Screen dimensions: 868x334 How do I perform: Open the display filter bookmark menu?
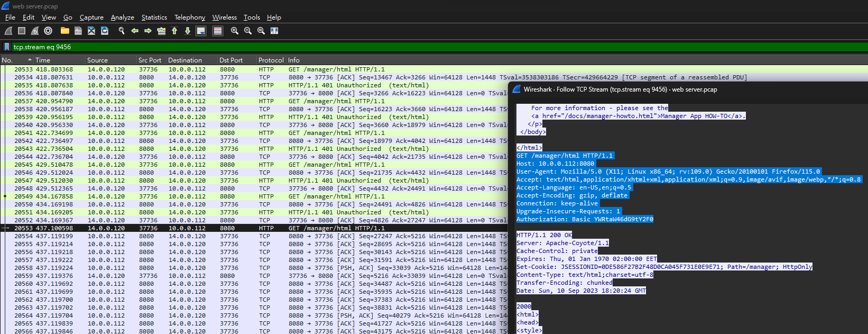click(7, 47)
